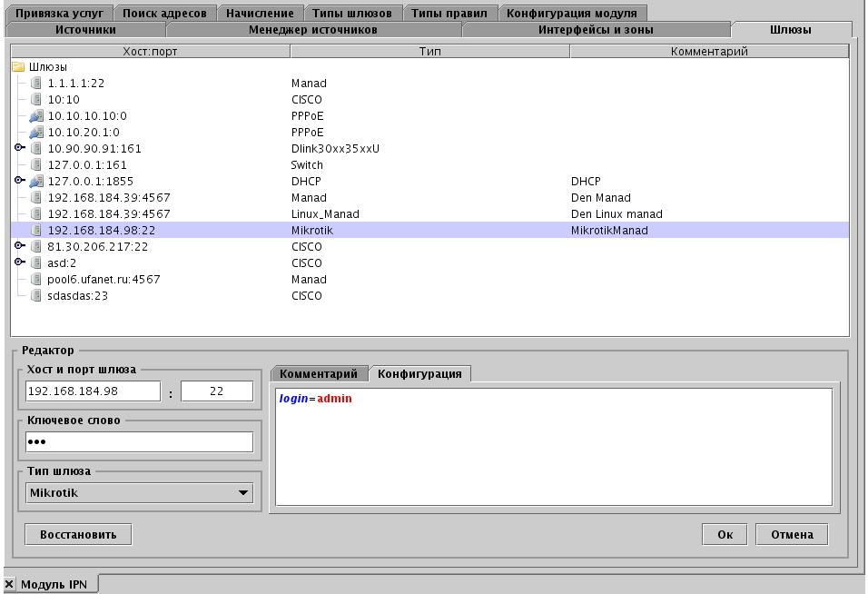Click the PPPoE icon beside 10.10.10.10:0
Screen dimensions: 868x594
tap(35, 115)
